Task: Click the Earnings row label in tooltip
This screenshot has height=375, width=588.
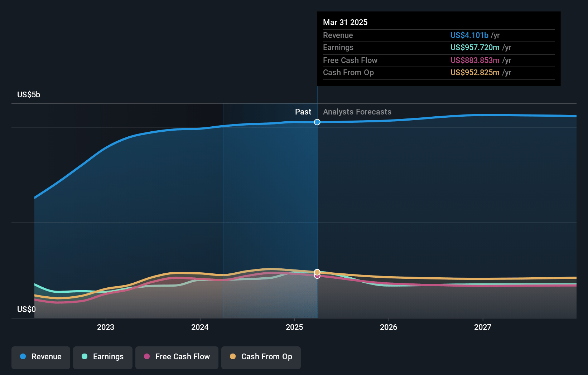Action: pyautogui.click(x=338, y=47)
